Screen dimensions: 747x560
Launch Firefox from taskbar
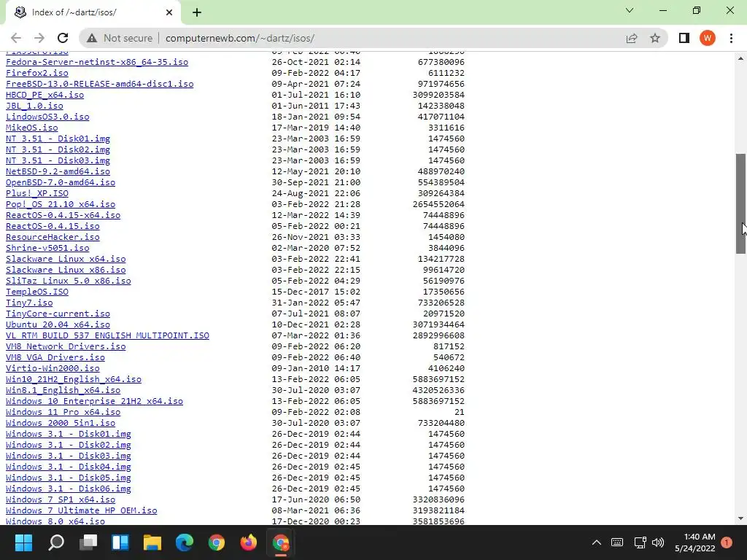click(x=248, y=542)
